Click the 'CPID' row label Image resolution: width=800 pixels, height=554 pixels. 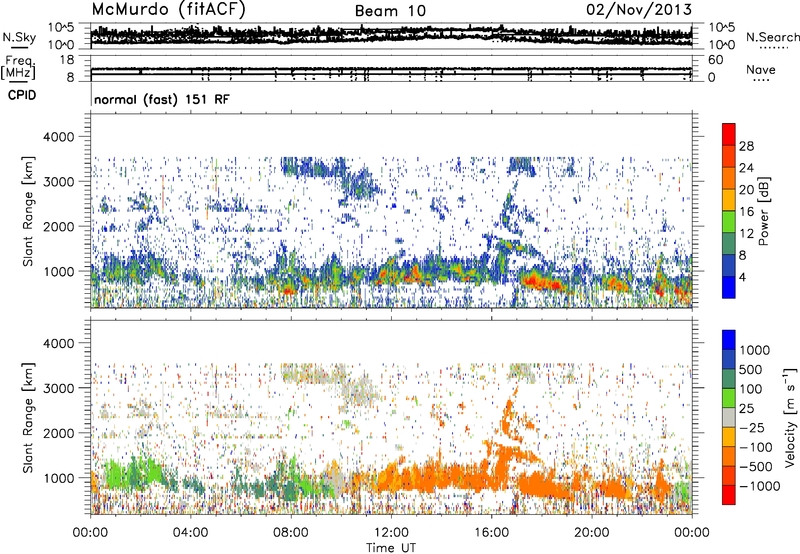point(22,95)
